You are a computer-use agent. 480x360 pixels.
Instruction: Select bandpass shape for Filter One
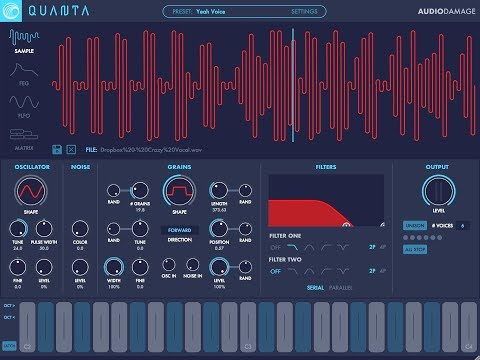tap(309, 247)
